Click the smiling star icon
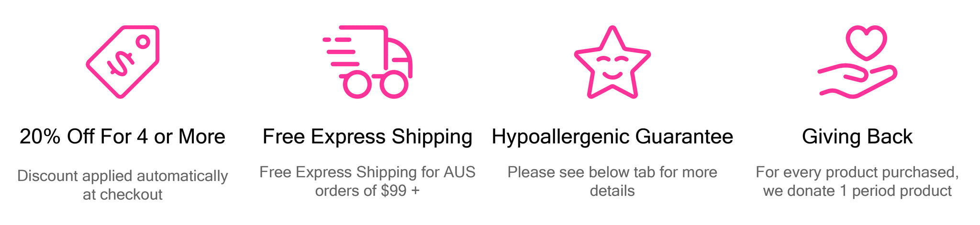This screenshot has height=225, width=980. pos(612,62)
